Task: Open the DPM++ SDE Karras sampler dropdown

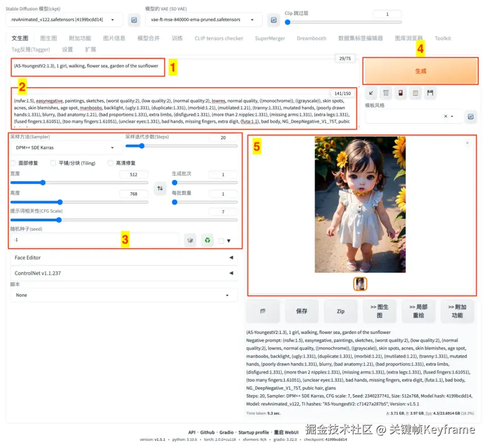Action: (x=65, y=148)
